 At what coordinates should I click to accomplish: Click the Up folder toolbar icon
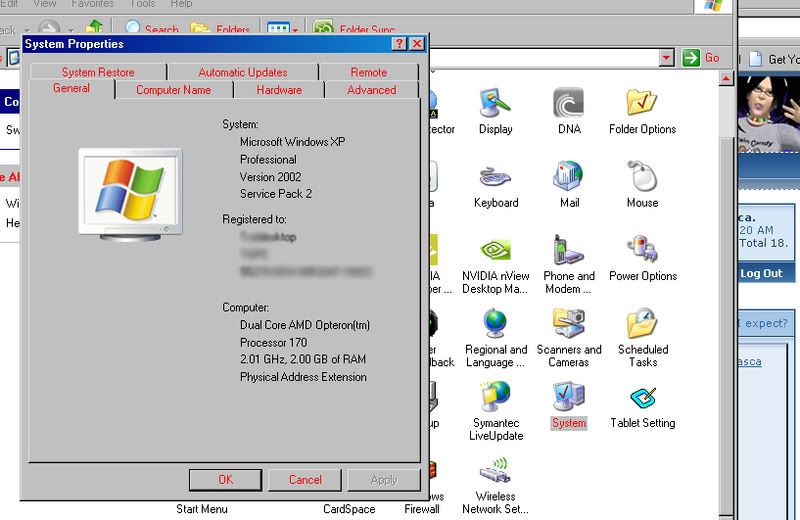coord(94,27)
